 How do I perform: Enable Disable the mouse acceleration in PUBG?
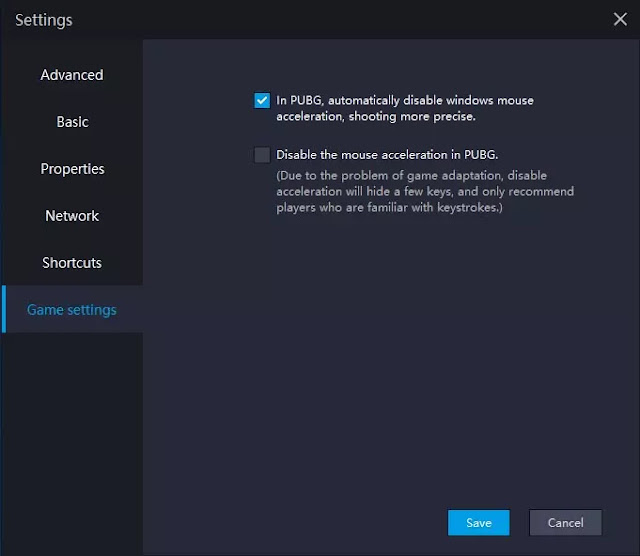coord(262,155)
